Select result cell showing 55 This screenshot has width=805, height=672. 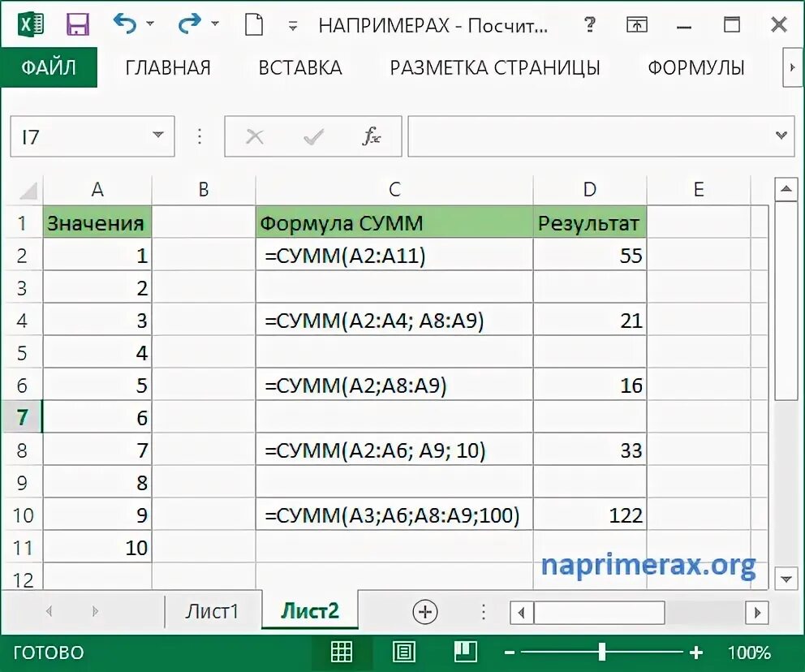click(x=590, y=255)
